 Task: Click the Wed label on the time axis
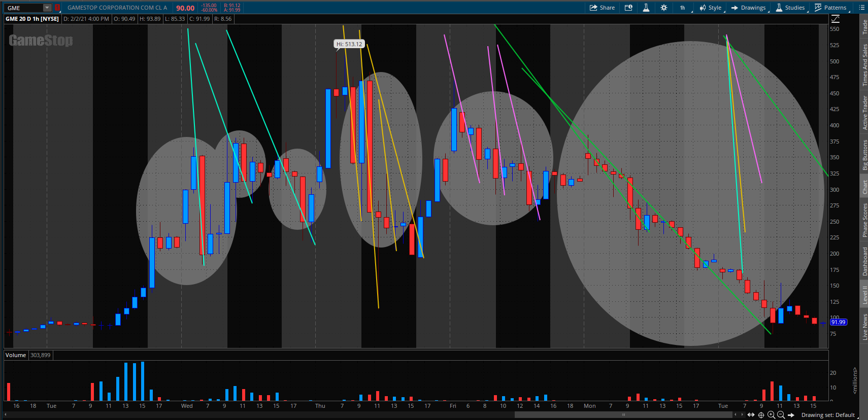tap(187, 406)
